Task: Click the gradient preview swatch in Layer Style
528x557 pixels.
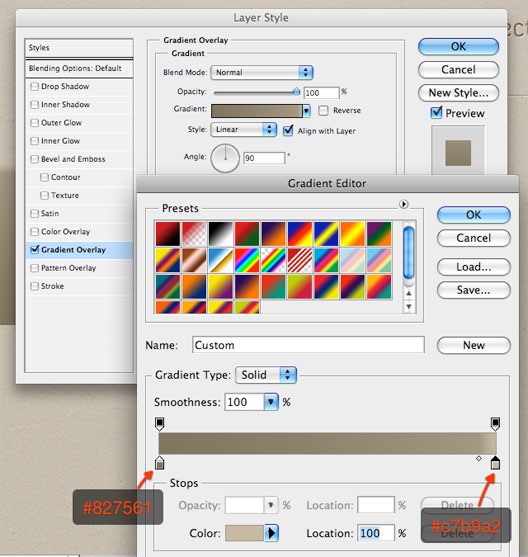Action: [x=257, y=111]
